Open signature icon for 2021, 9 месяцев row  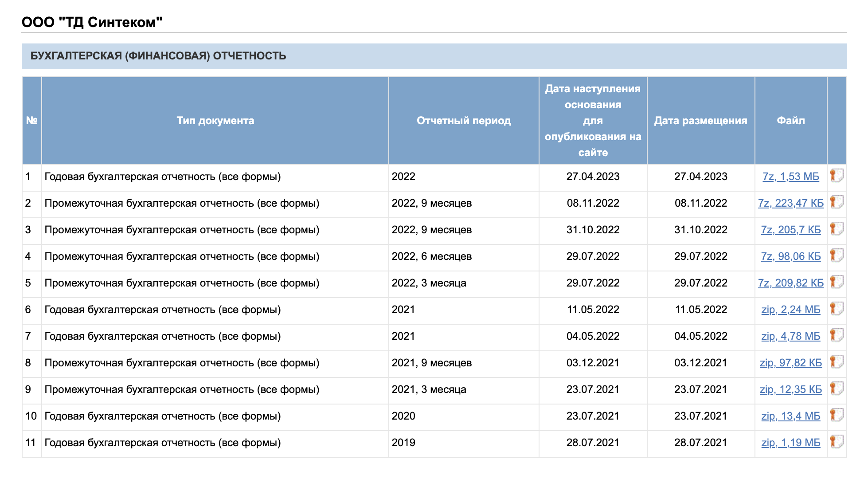[x=837, y=362]
